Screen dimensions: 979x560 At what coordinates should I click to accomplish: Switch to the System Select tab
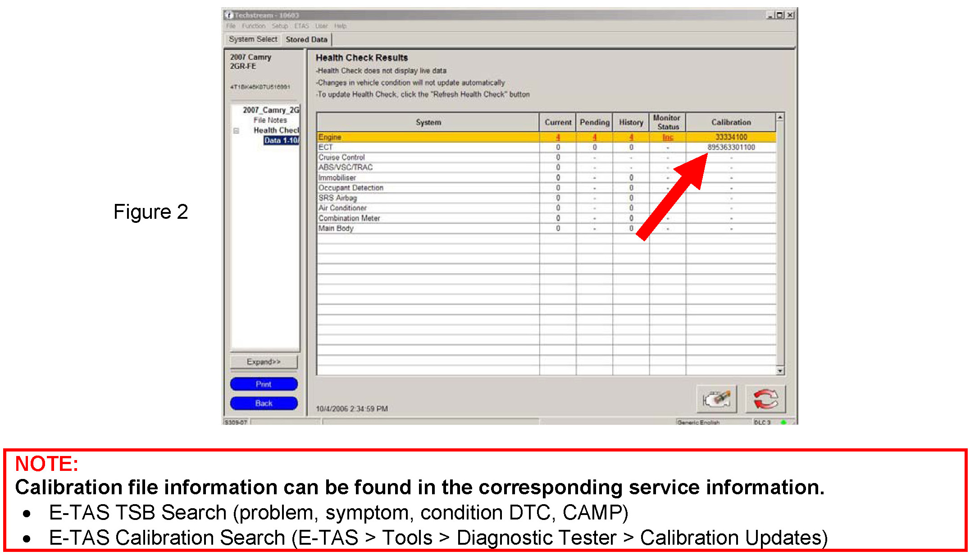coord(253,40)
